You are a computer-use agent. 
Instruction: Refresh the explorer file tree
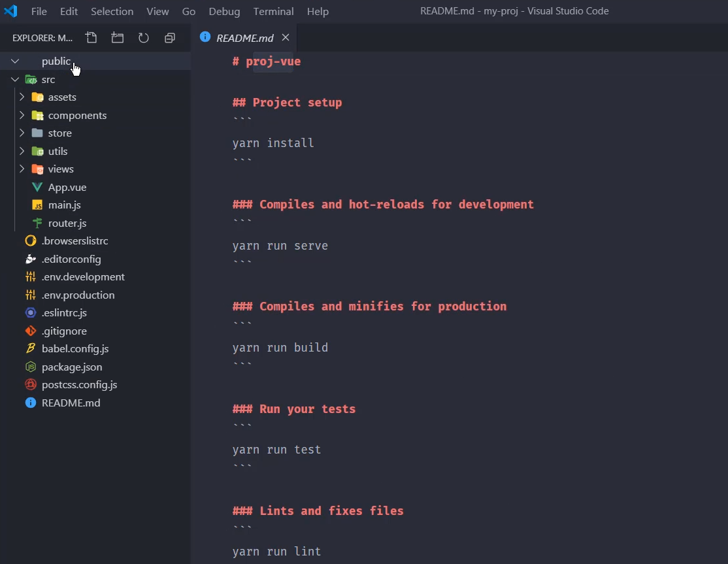click(144, 38)
